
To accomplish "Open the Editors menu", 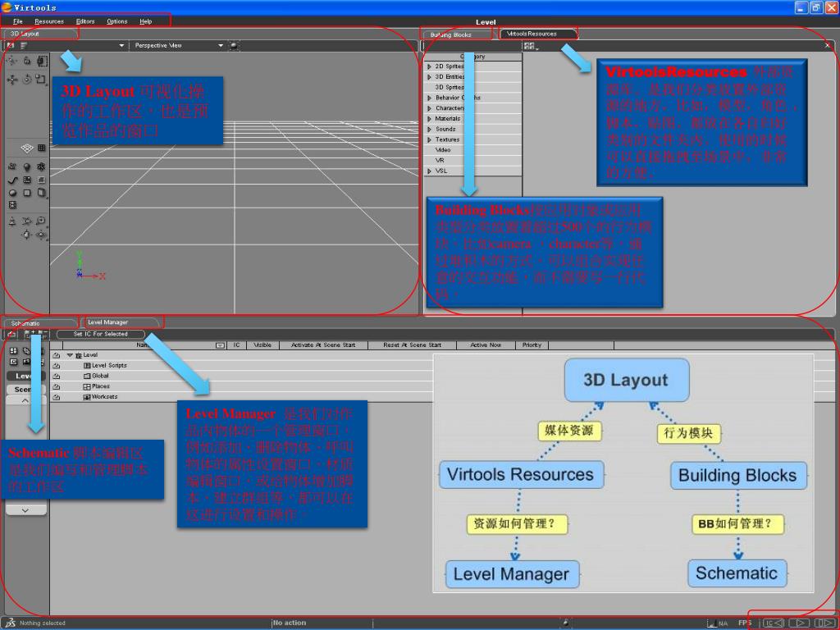I will click(85, 21).
